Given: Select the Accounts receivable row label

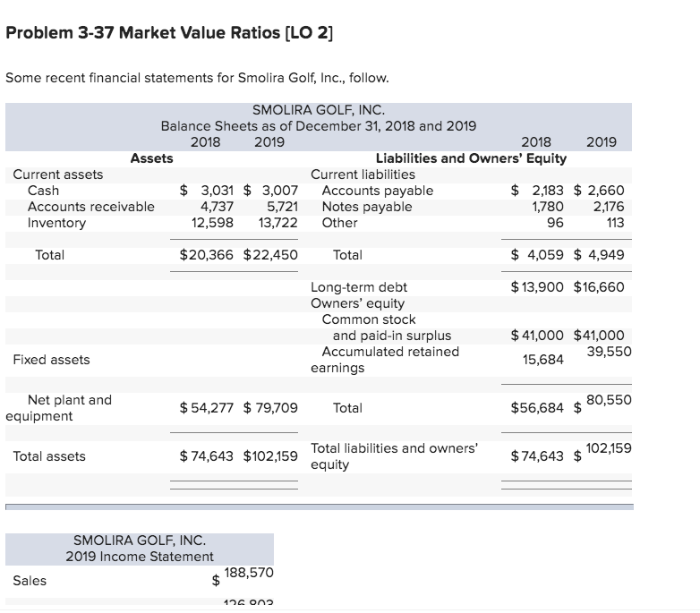Looking at the screenshot, I should 91,207.
